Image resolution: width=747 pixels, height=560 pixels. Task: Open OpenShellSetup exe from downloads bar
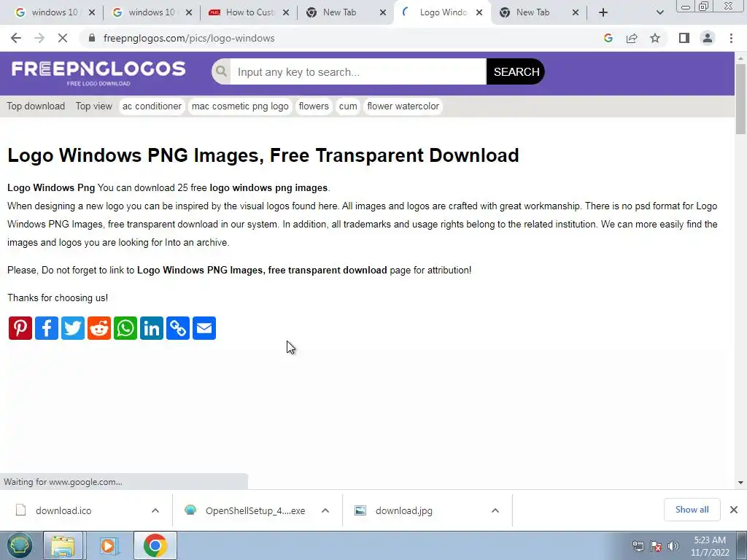[255, 510]
